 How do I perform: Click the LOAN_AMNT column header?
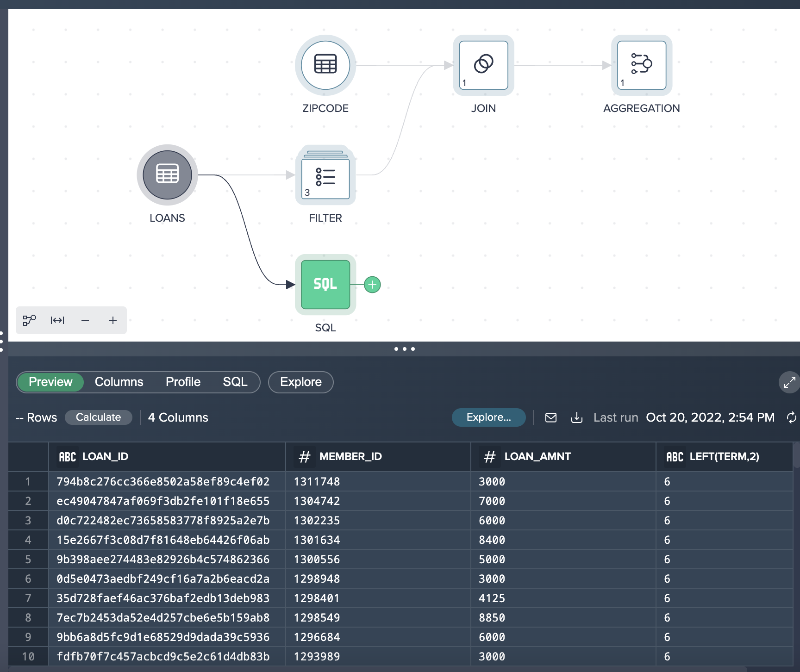tap(537, 457)
